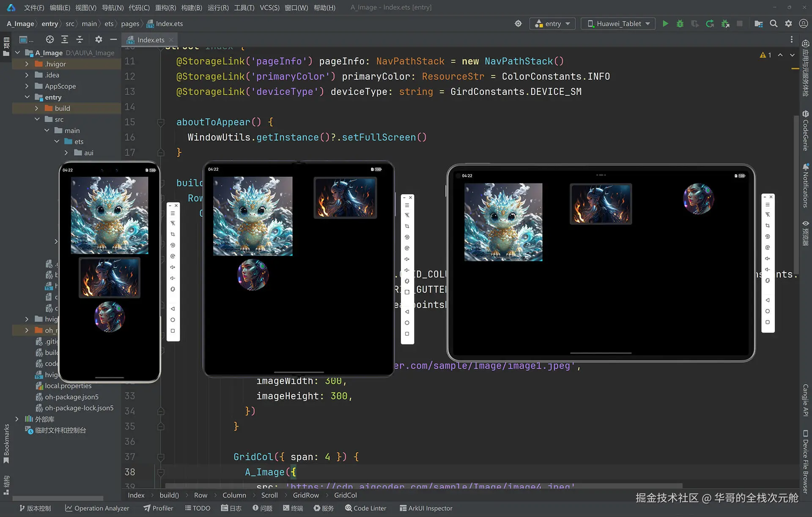Click the green Debug bug icon
The height and width of the screenshot is (517, 812).
pos(680,24)
